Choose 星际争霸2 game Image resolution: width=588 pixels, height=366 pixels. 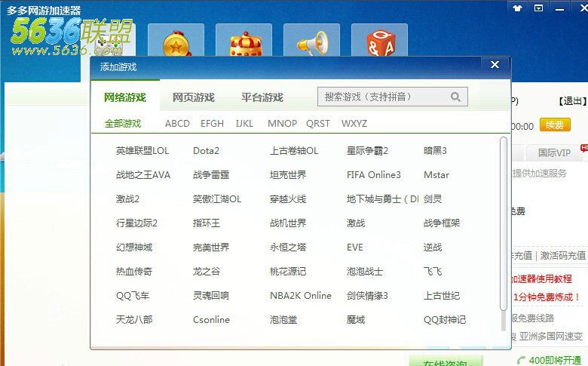click(x=367, y=151)
